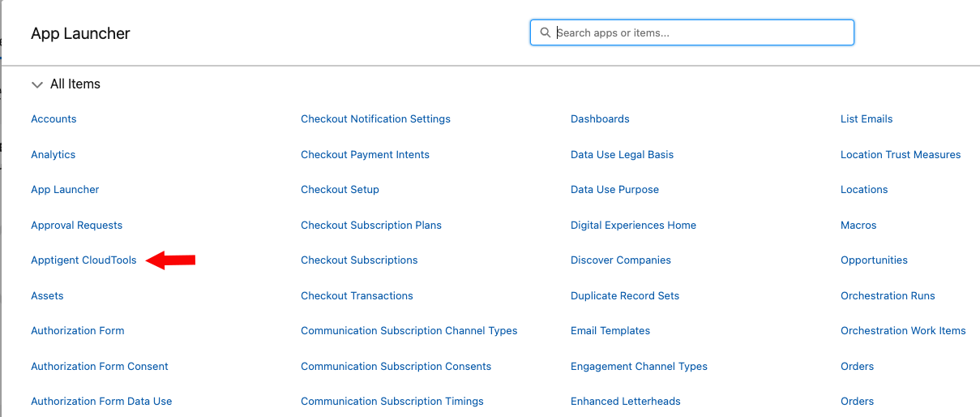The height and width of the screenshot is (417, 980).
Task: Open the Email Templates link
Action: click(x=610, y=331)
